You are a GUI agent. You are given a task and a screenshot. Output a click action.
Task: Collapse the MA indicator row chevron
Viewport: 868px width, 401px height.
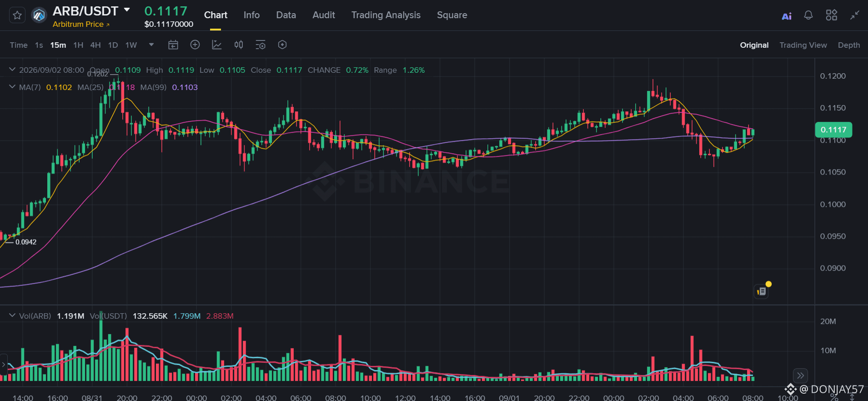coord(12,86)
